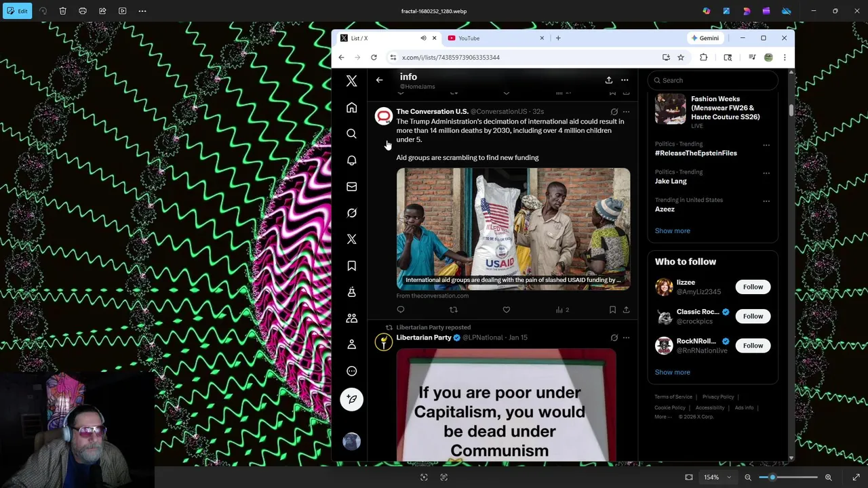Reload the X list page
The width and height of the screenshot is (868, 488).
pyautogui.click(x=374, y=58)
